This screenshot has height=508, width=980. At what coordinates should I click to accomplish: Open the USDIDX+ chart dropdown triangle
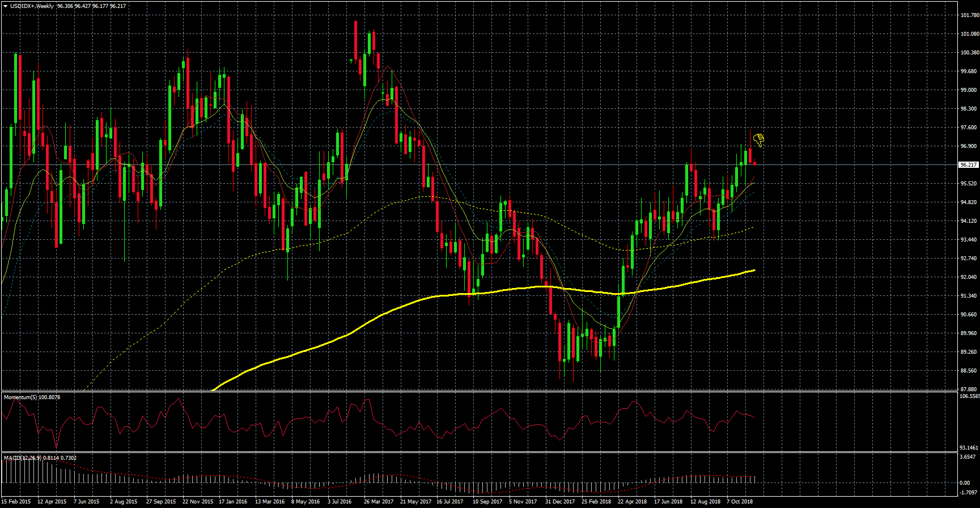5,6
